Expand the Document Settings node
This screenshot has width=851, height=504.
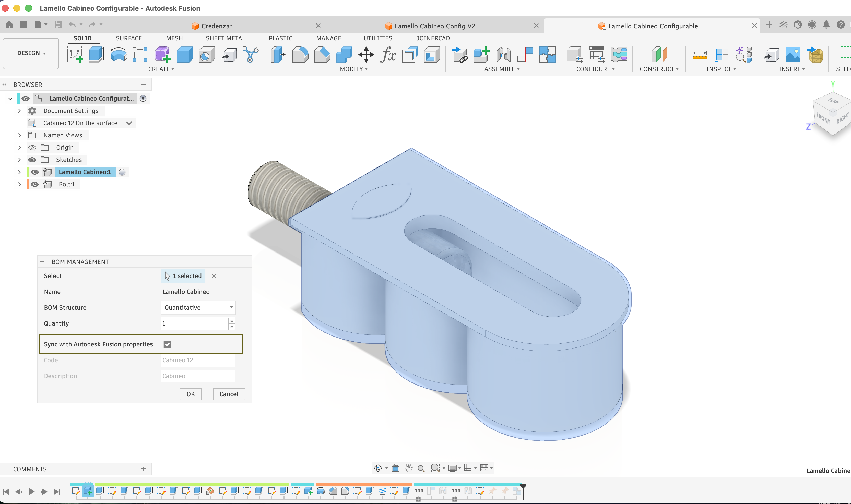19,111
